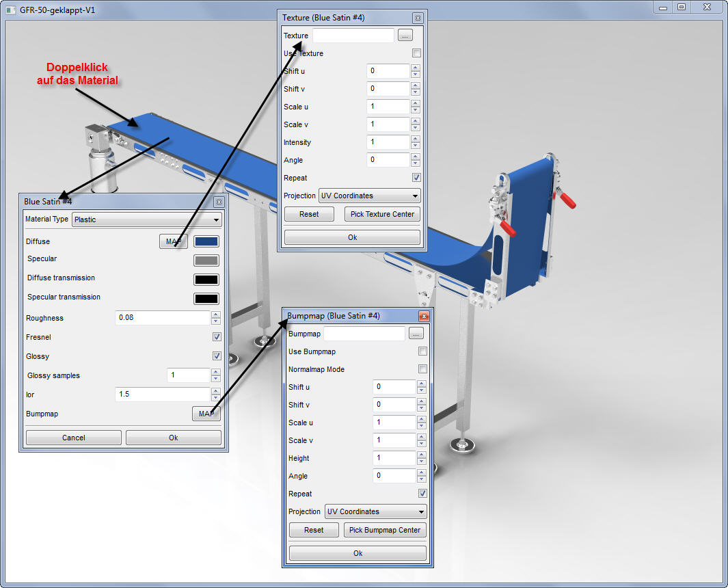Viewport: 728px width, 588px height.
Task: Close the Blue Satin #4 material dialog
Action: pyautogui.click(x=219, y=202)
